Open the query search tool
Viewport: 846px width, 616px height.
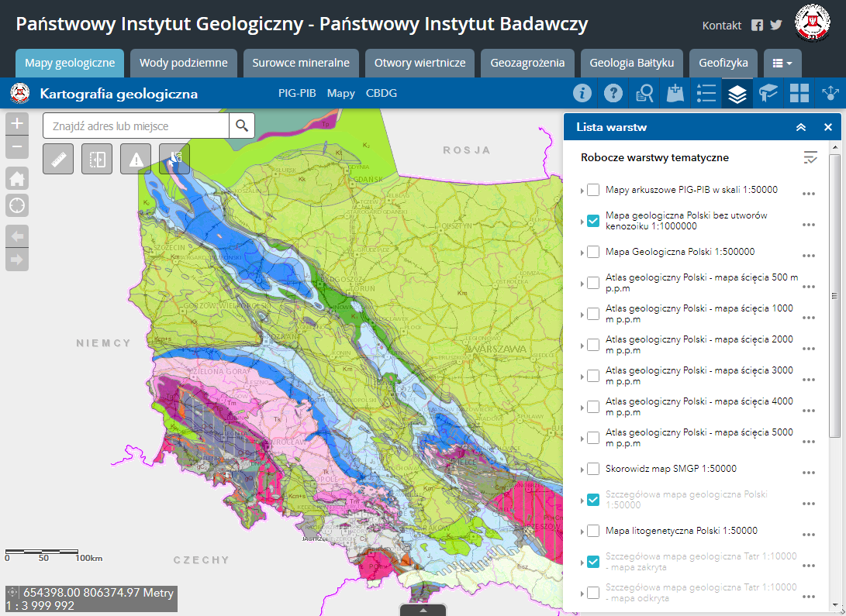pyautogui.click(x=644, y=93)
